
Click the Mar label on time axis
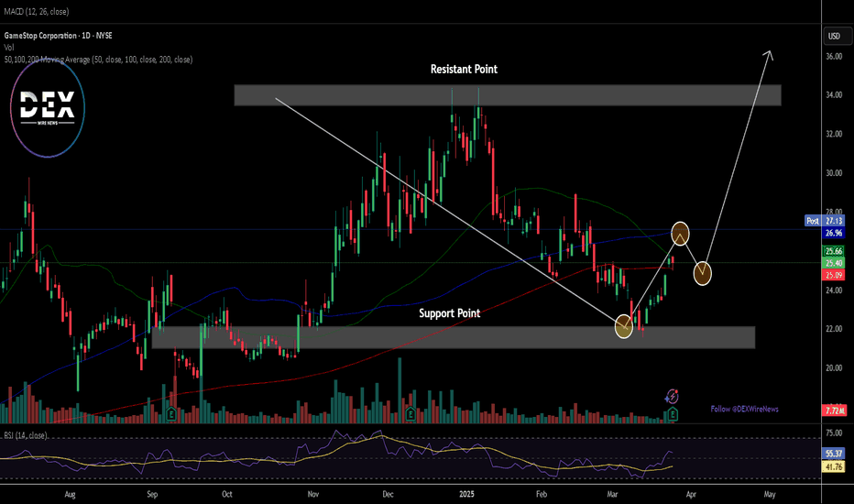point(613,494)
